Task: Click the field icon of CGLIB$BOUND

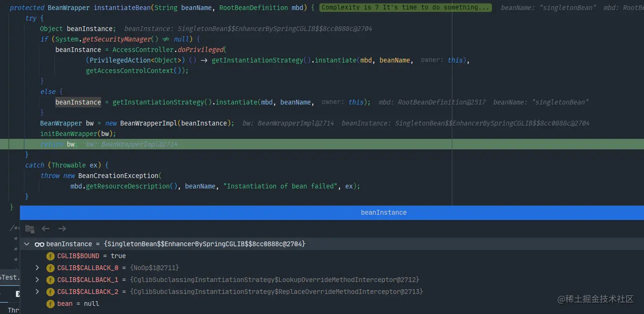Action: pos(51,256)
